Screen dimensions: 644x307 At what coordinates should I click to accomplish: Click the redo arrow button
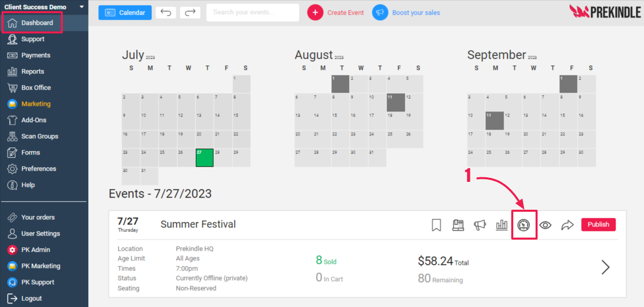click(190, 13)
